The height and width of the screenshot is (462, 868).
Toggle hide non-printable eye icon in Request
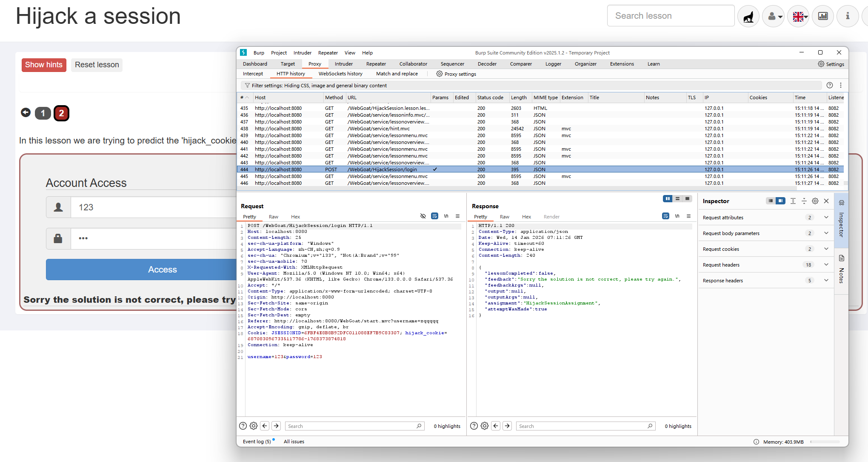(x=423, y=216)
